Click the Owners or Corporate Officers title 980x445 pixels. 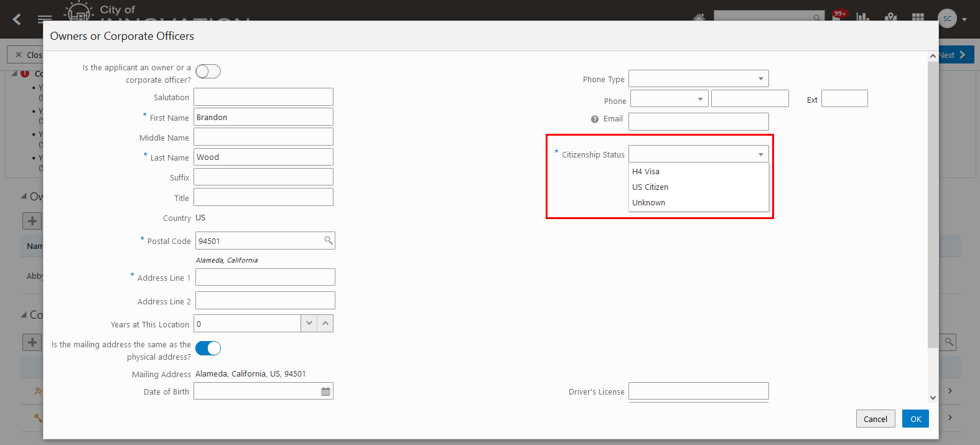tap(122, 36)
